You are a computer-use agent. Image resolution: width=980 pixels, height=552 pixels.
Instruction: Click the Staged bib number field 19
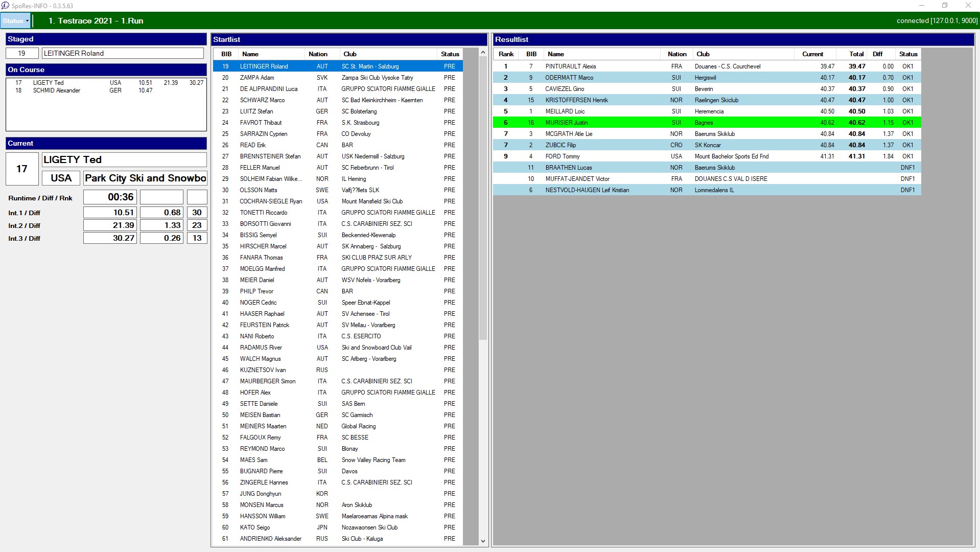pos(22,53)
